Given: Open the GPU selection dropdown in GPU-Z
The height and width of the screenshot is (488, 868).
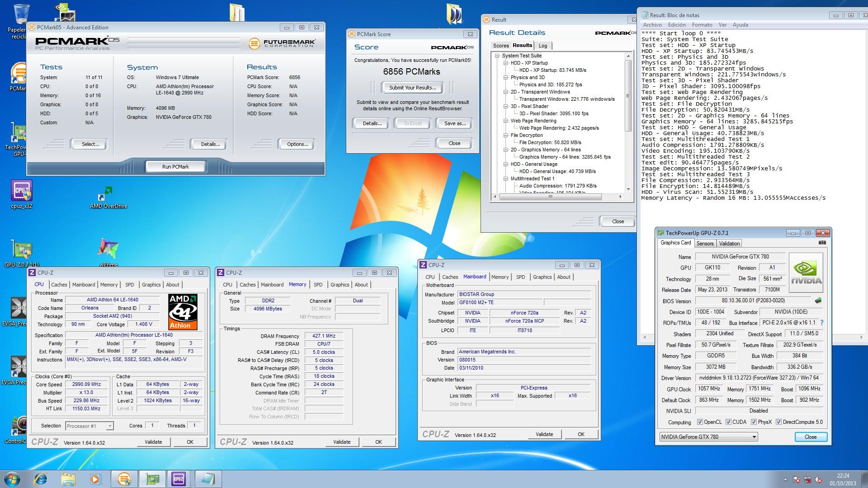Looking at the screenshot, I should point(708,437).
